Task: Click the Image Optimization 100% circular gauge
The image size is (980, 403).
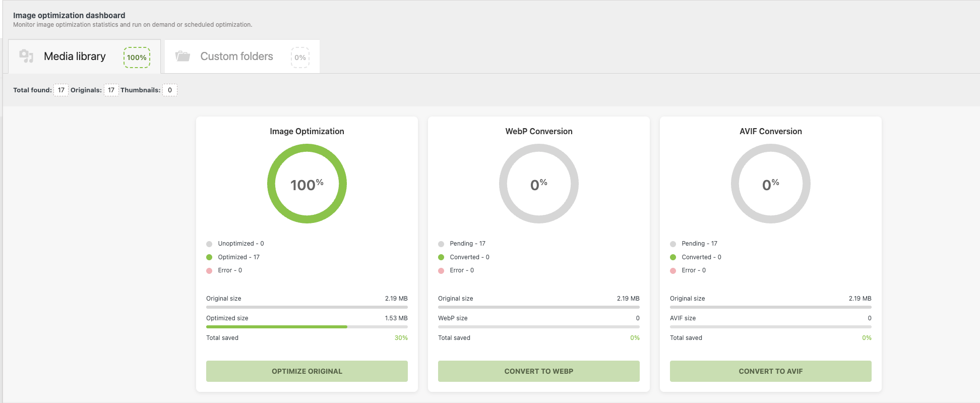Action: 307,184
